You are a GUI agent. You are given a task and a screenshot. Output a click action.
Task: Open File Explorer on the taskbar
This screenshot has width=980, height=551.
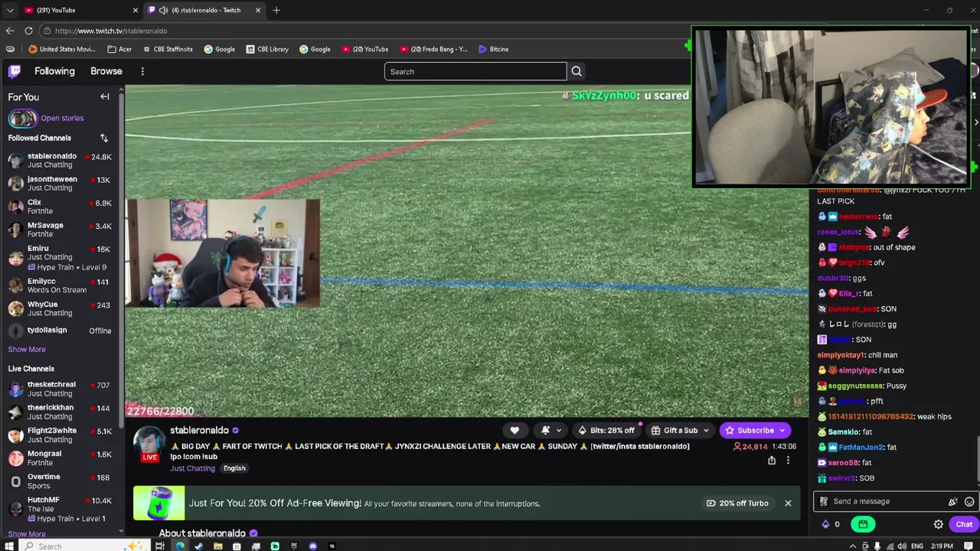click(218, 546)
